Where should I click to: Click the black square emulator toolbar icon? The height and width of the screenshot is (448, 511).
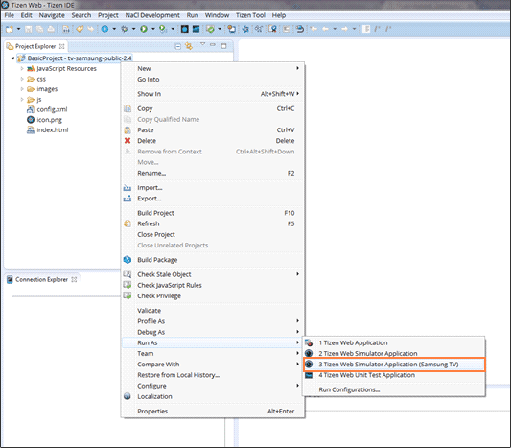[184, 29]
